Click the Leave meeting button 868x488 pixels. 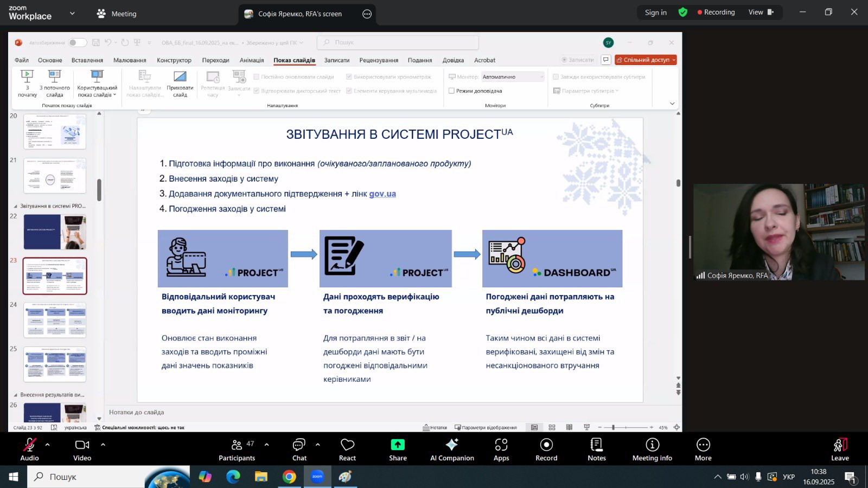pyautogui.click(x=840, y=449)
